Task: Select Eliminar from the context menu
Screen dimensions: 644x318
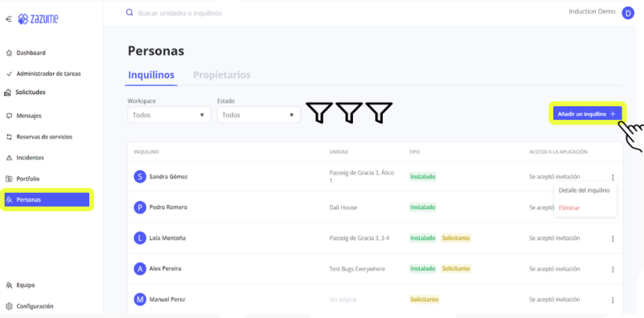Action: 569,208
